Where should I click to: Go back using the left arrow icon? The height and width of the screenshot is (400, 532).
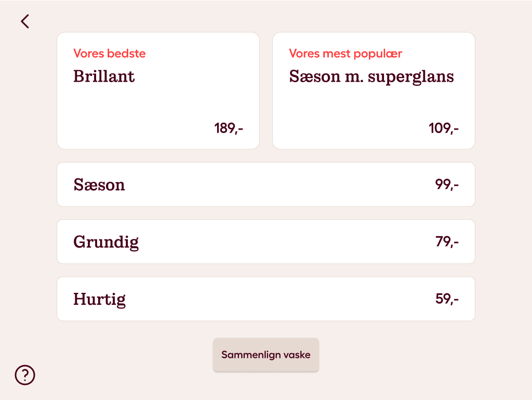25,21
